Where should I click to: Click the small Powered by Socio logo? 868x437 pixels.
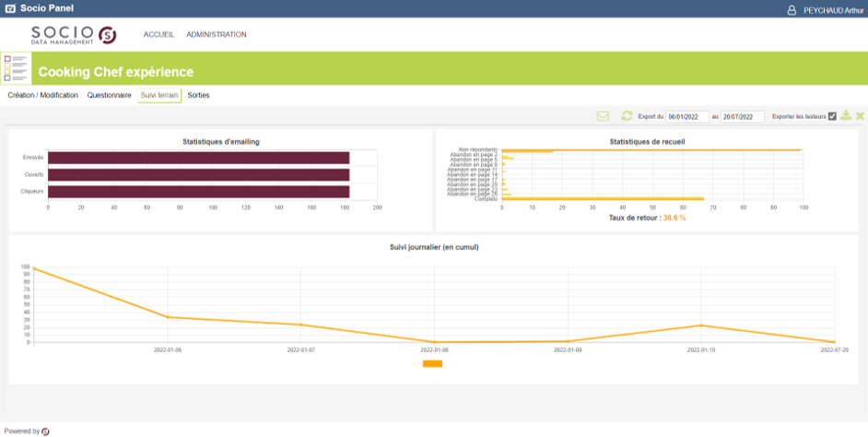45,431
